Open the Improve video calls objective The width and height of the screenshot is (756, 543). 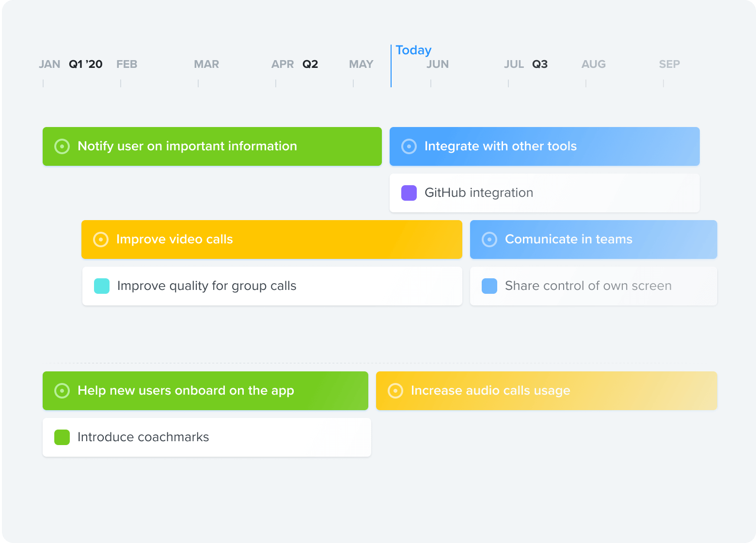coord(272,240)
